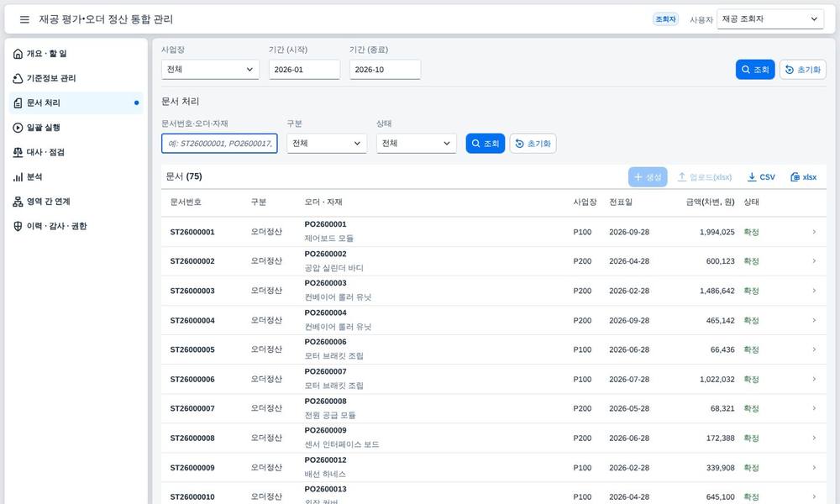Click the 일괄 실행 play icon

pos(18,128)
